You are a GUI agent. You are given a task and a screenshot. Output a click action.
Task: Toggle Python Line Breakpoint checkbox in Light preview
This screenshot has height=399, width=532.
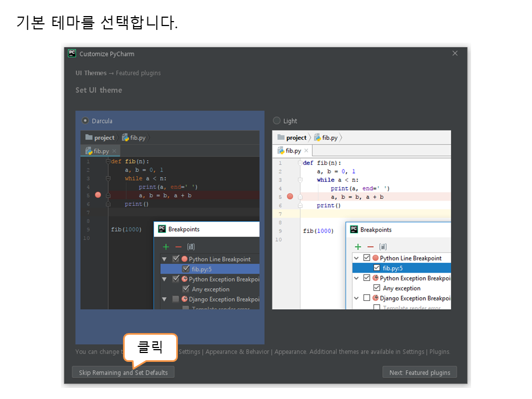click(x=366, y=258)
